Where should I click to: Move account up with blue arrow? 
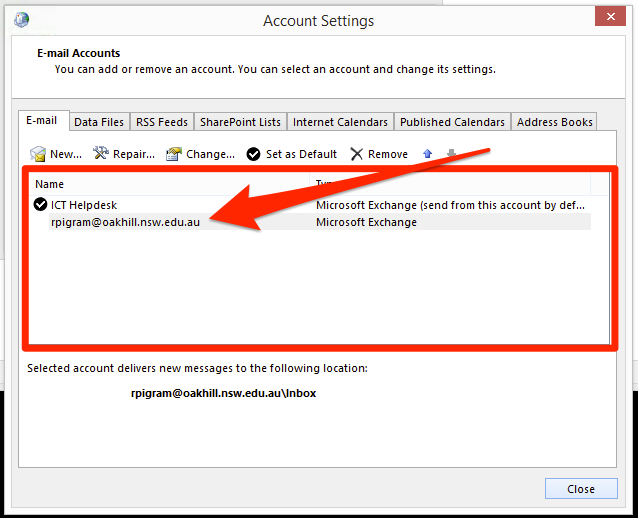pos(427,153)
